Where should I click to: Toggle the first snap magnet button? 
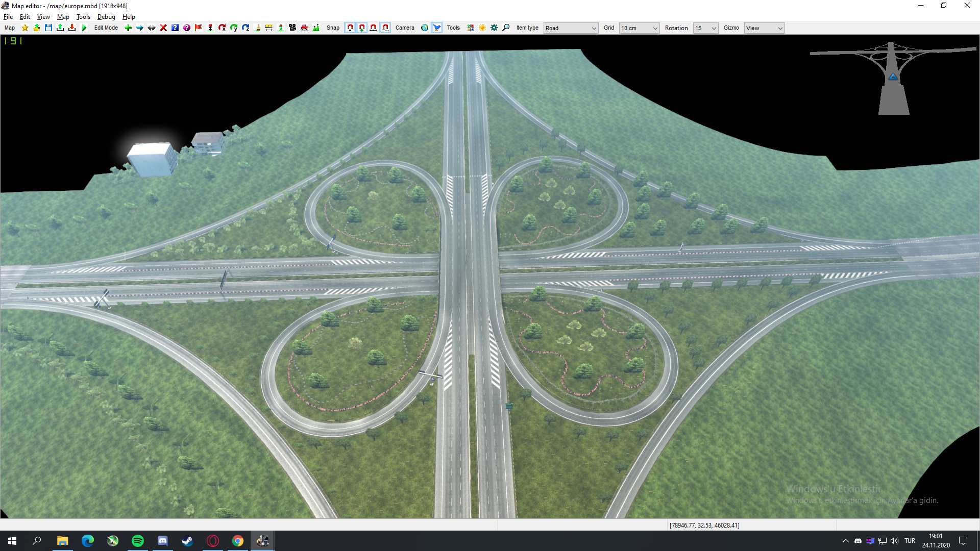tap(350, 28)
